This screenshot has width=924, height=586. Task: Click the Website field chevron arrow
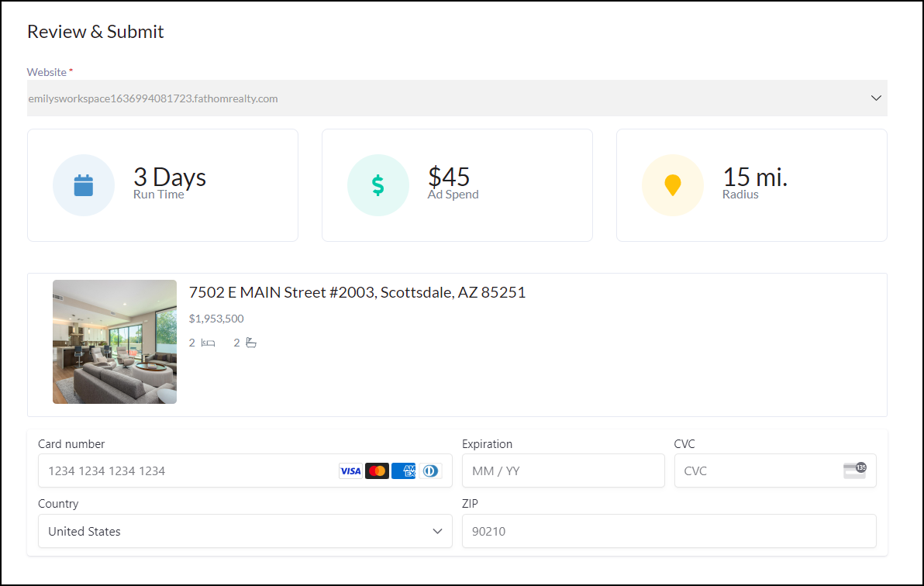click(x=876, y=98)
